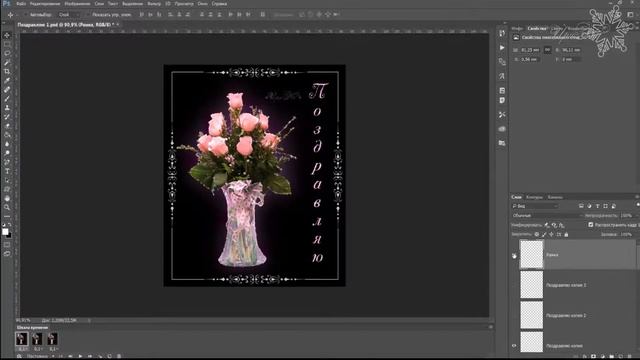The width and height of the screenshot is (640, 360).
Task: Select the Hand tool
Action: (x=7, y=198)
